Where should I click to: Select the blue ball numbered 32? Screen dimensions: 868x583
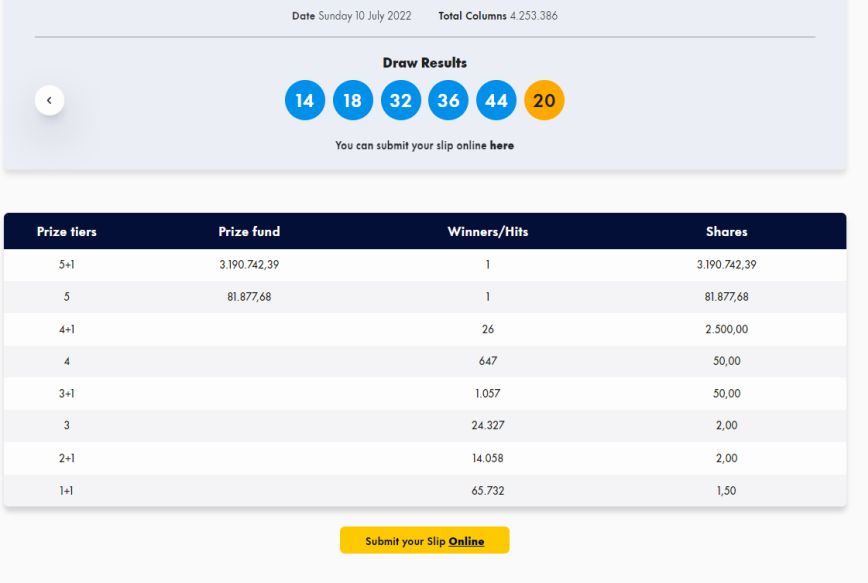coord(401,100)
